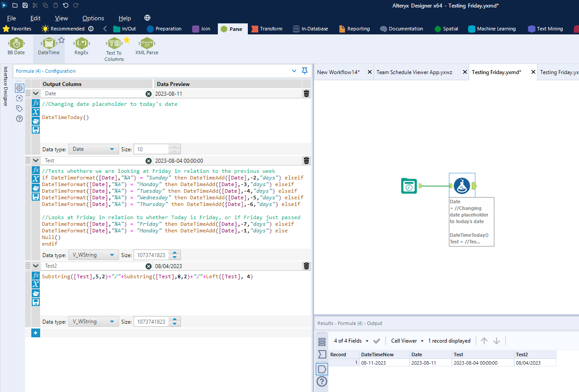Click the save icon in title toolbar
This screenshot has width=579, height=392.
(x=25, y=5)
